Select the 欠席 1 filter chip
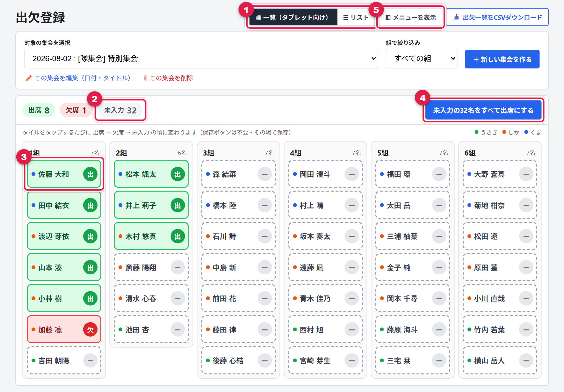Screen dimensions: 564x392 76,110
